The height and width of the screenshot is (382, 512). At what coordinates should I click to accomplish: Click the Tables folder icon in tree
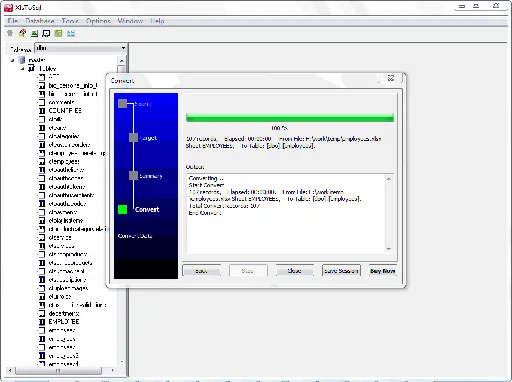tap(32, 68)
